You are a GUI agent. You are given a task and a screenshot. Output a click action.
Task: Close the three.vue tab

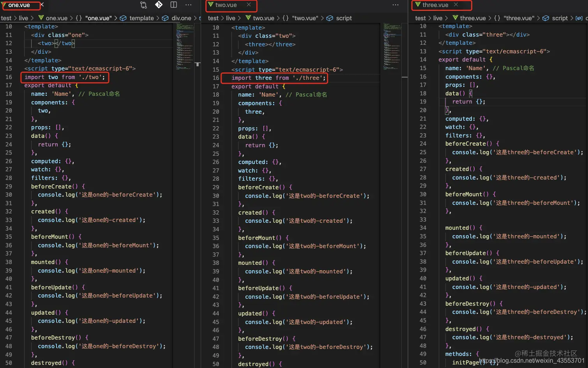456,5
